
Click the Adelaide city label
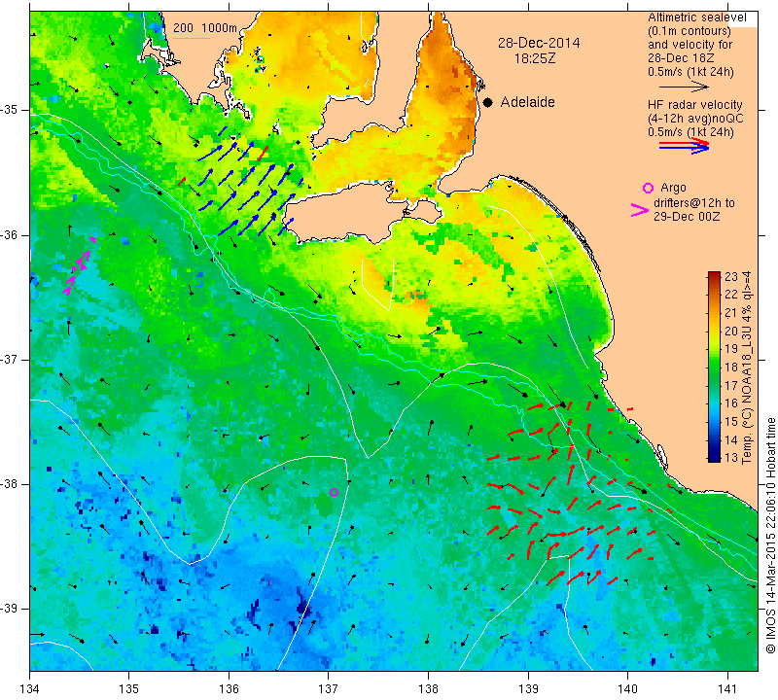[527, 102]
